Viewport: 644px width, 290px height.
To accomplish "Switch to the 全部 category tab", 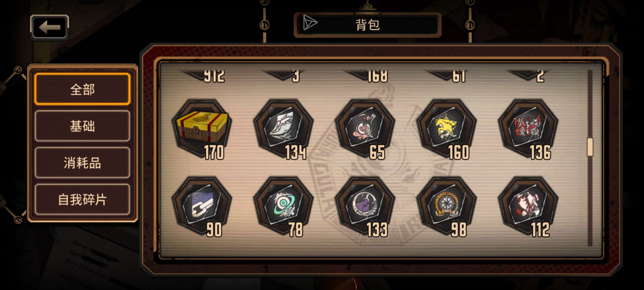I will [82, 89].
